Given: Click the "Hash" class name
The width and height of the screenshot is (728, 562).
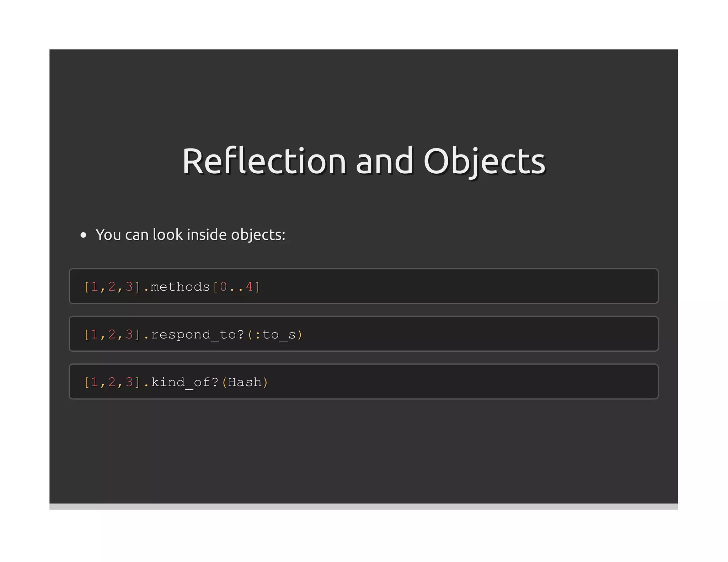Looking at the screenshot, I should tap(245, 382).
